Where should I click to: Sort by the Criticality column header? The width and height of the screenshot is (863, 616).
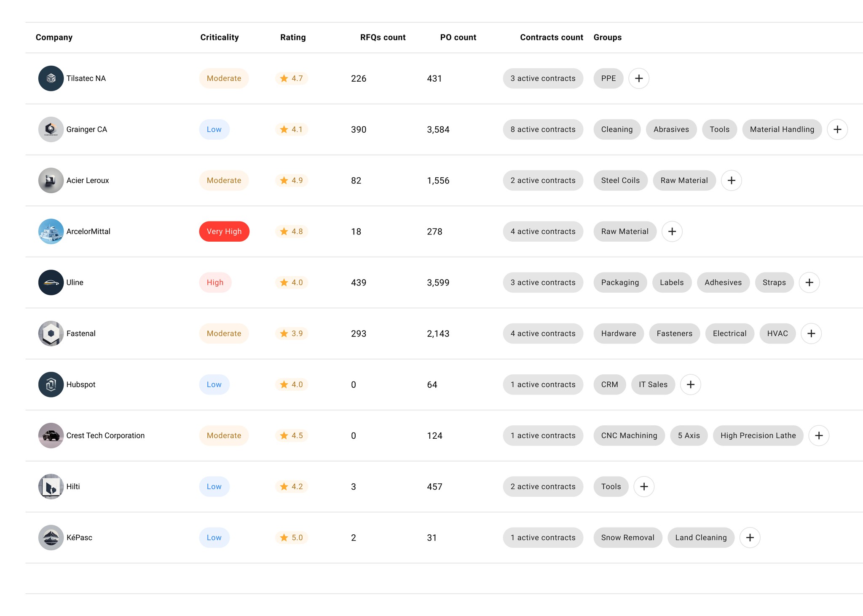pos(220,37)
